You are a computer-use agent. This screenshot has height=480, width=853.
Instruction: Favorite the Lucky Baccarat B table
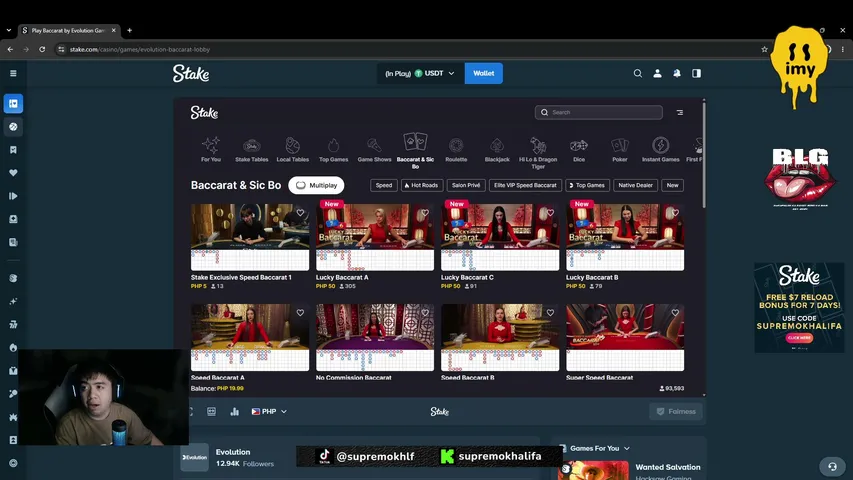pos(675,213)
